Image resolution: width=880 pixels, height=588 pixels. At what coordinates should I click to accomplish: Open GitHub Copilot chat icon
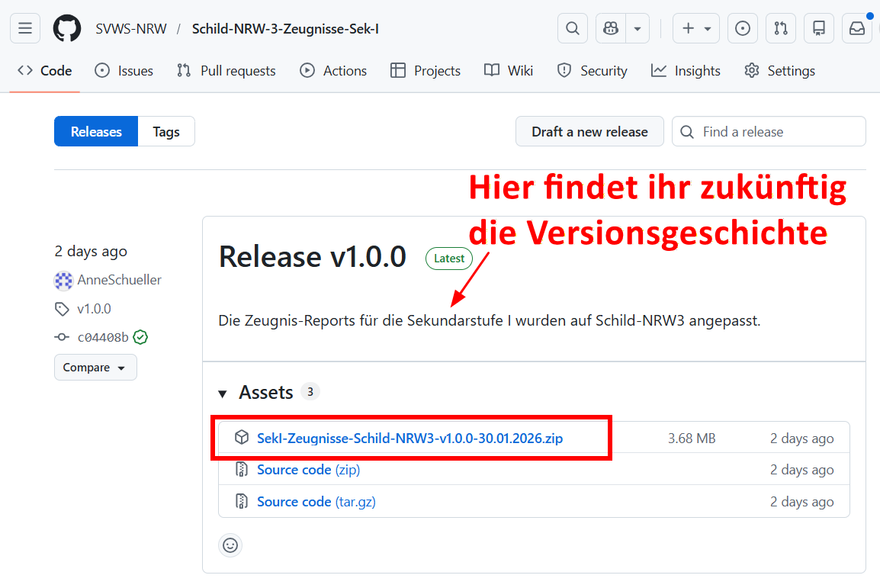(x=609, y=28)
